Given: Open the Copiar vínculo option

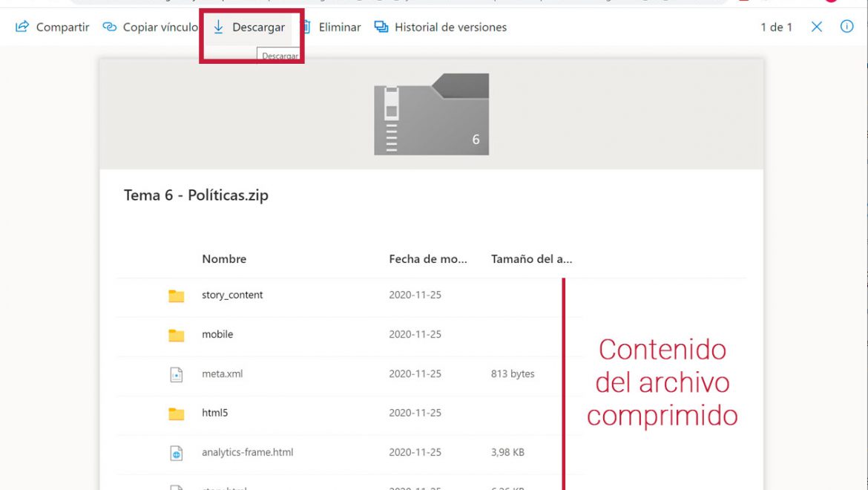Looking at the screenshot, I should (x=150, y=27).
